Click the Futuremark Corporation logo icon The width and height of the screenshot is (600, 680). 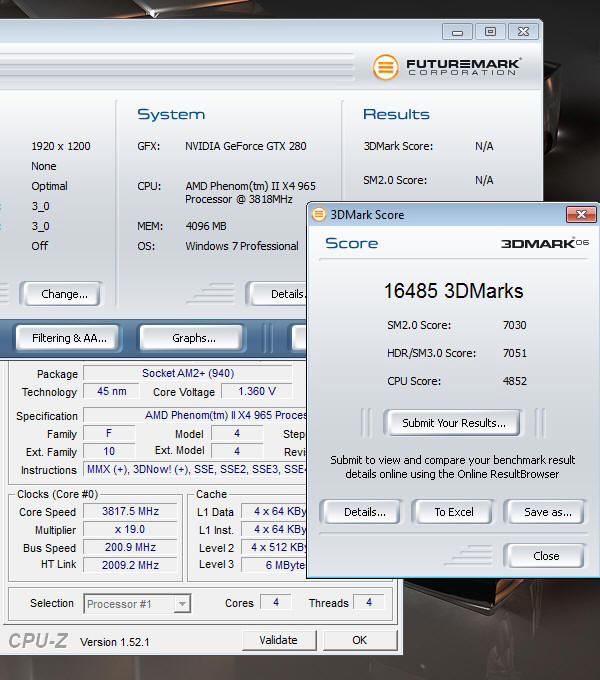(385, 67)
